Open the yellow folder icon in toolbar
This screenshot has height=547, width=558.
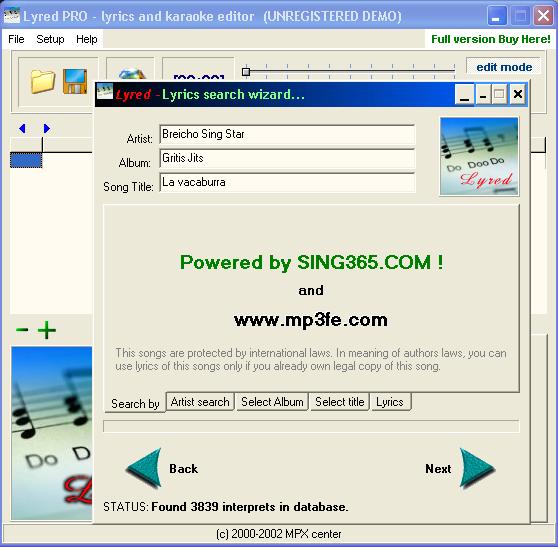click(x=43, y=81)
